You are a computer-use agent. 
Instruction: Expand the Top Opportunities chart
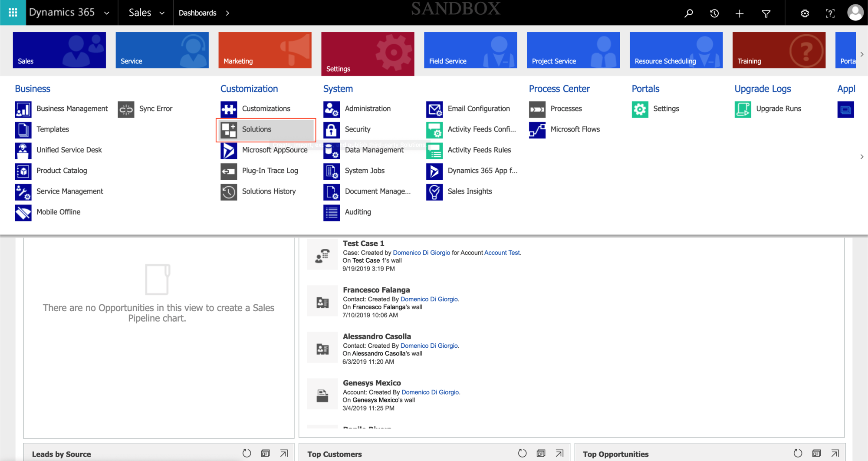(x=835, y=453)
